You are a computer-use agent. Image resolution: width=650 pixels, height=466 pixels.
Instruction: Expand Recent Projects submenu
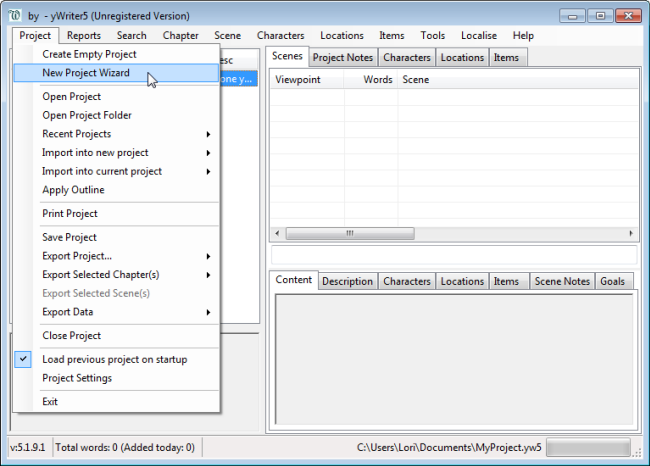(x=208, y=134)
